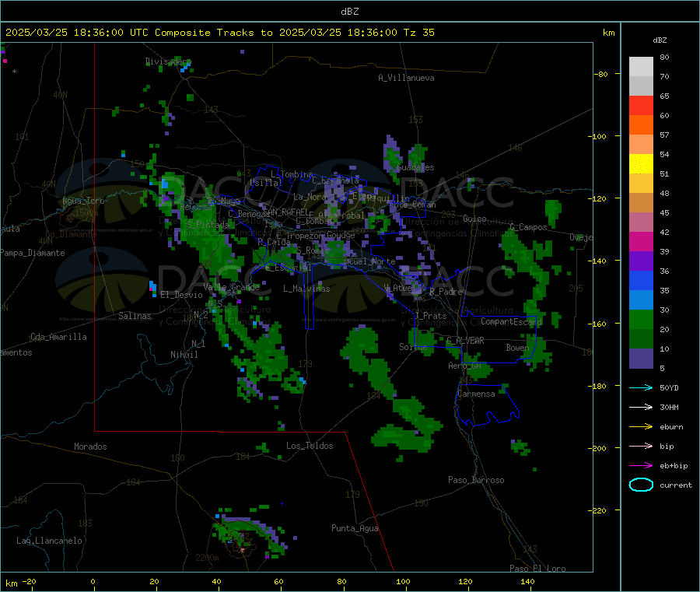
Task: Select the bright green 20 dBZ swatch
Action: coord(641,319)
